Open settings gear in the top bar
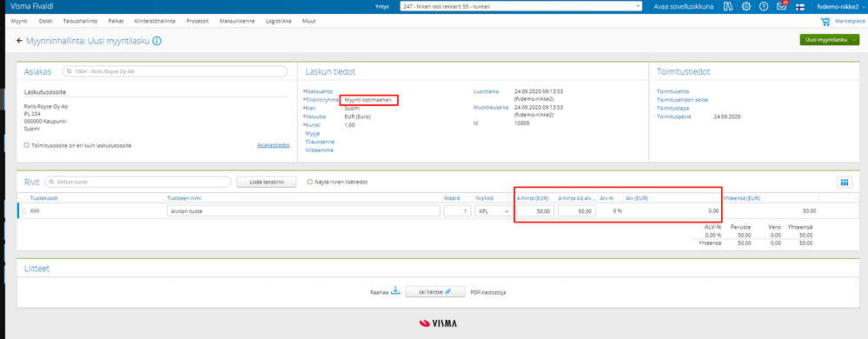This screenshot has height=339, width=868. coord(746,7)
